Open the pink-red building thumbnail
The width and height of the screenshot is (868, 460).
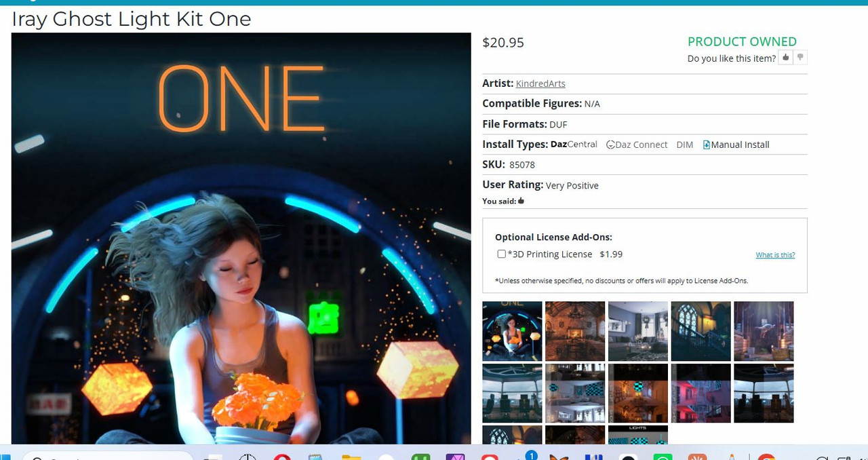(x=701, y=394)
